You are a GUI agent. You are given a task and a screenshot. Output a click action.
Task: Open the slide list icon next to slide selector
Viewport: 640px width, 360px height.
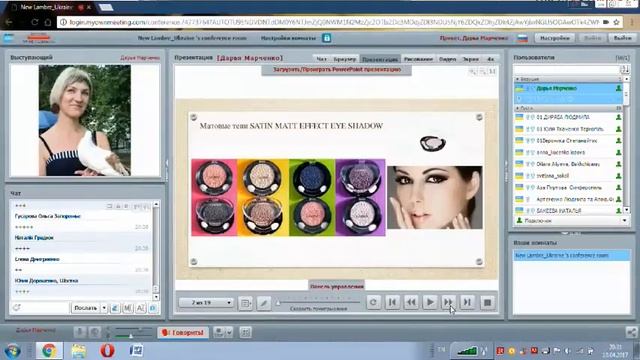pos(245,303)
